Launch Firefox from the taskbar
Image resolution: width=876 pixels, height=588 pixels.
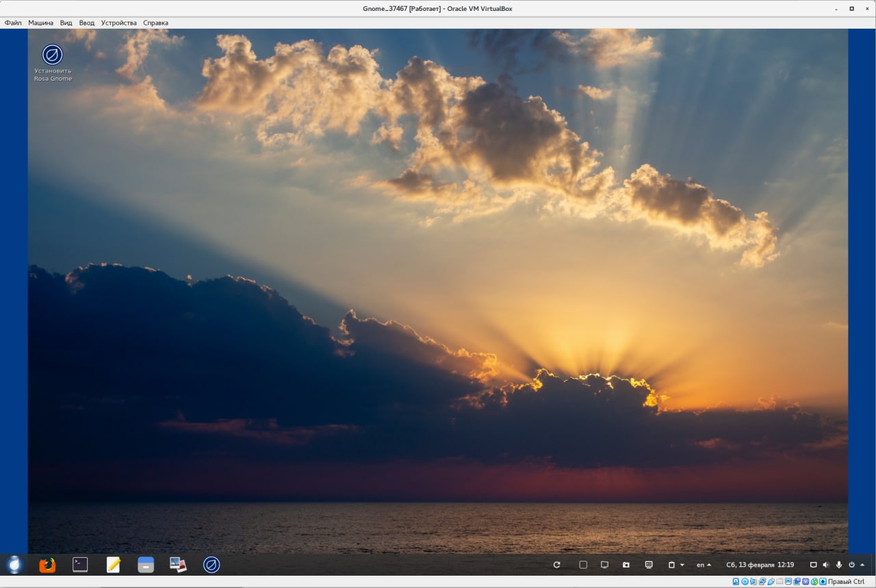pyautogui.click(x=47, y=565)
